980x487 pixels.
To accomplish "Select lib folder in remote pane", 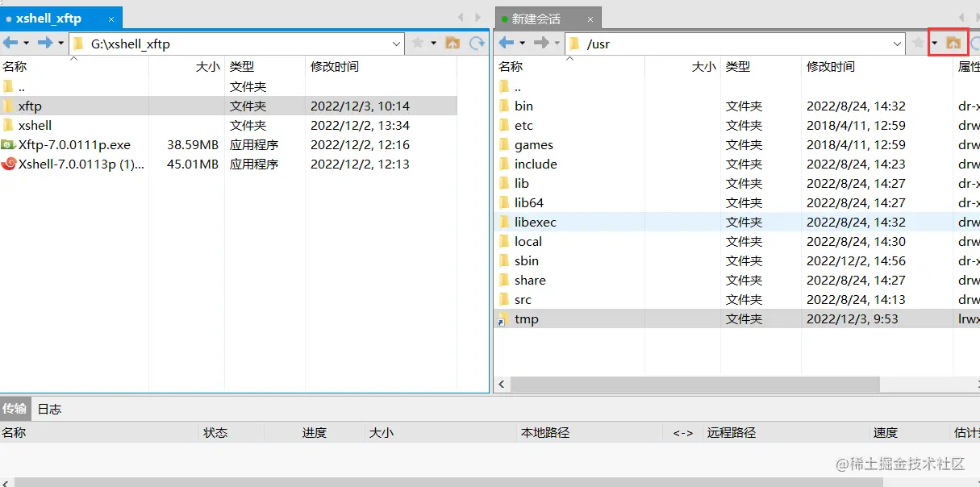I will pyautogui.click(x=737, y=183).
